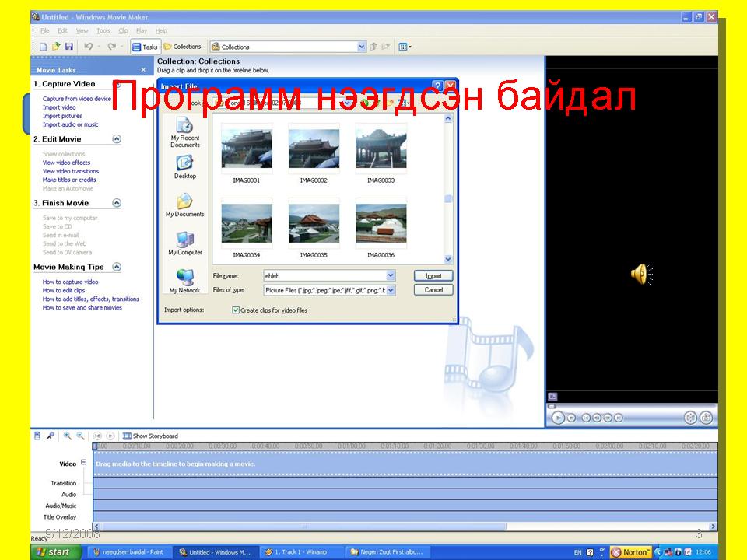Uncheck Create clips for video files

tap(236, 310)
